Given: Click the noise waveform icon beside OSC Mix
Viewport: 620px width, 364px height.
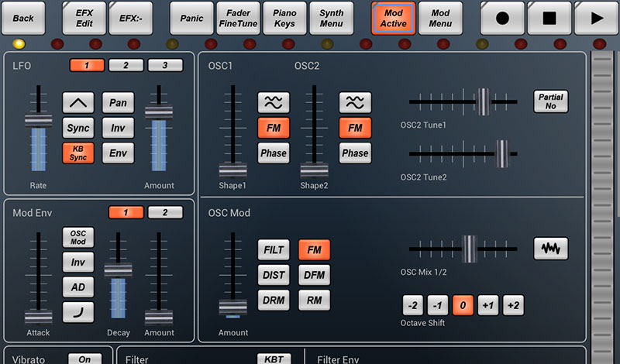Looking at the screenshot, I should [x=551, y=249].
